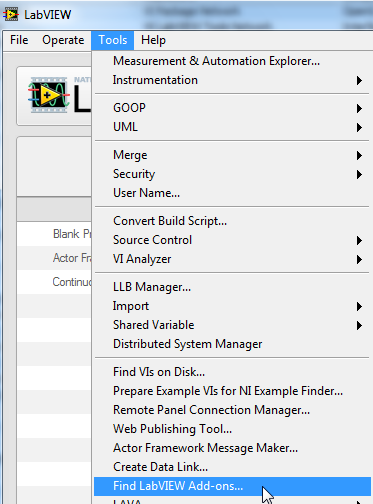The height and width of the screenshot is (504, 373).
Task: Click Find LabVIEW Add-ons...
Action: [x=232, y=486]
